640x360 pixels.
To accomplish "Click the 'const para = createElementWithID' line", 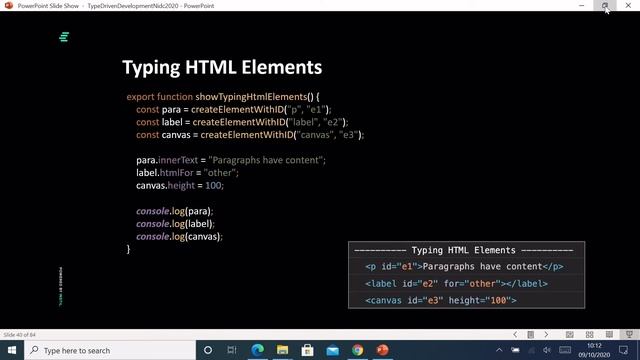I will pyautogui.click(x=234, y=109).
